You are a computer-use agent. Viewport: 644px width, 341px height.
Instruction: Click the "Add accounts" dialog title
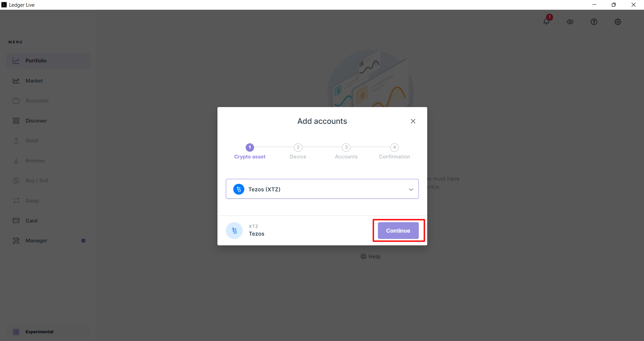[322, 121]
